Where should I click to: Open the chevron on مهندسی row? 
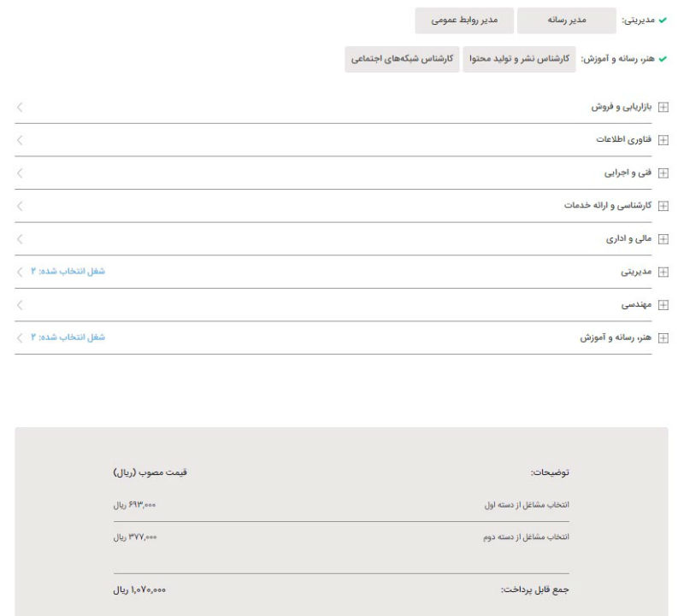click(x=20, y=305)
